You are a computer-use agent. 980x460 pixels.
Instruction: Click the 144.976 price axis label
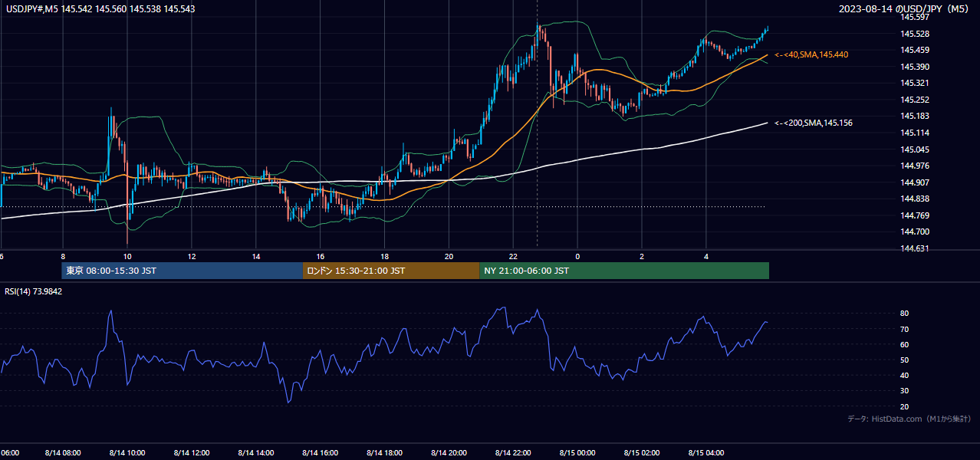915,166
